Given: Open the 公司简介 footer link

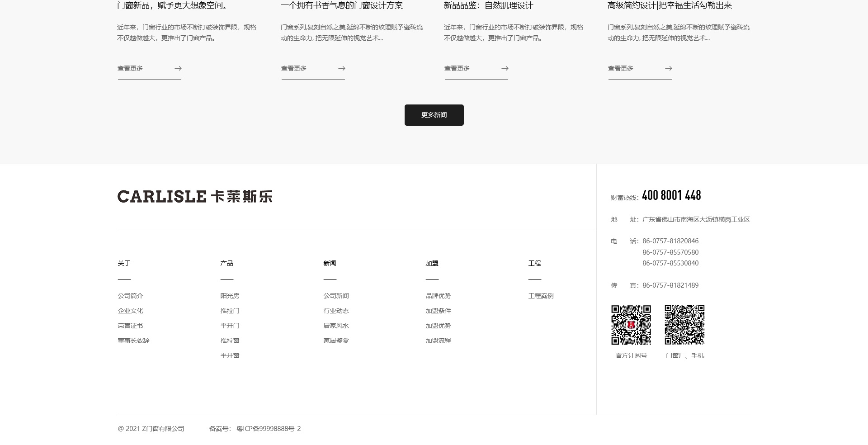Looking at the screenshot, I should (130, 296).
